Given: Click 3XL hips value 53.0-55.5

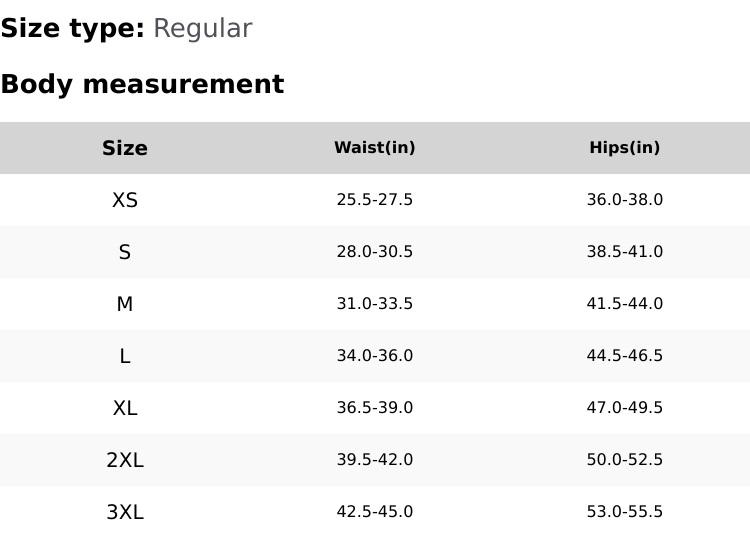Looking at the screenshot, I should (x=625, y=512).
